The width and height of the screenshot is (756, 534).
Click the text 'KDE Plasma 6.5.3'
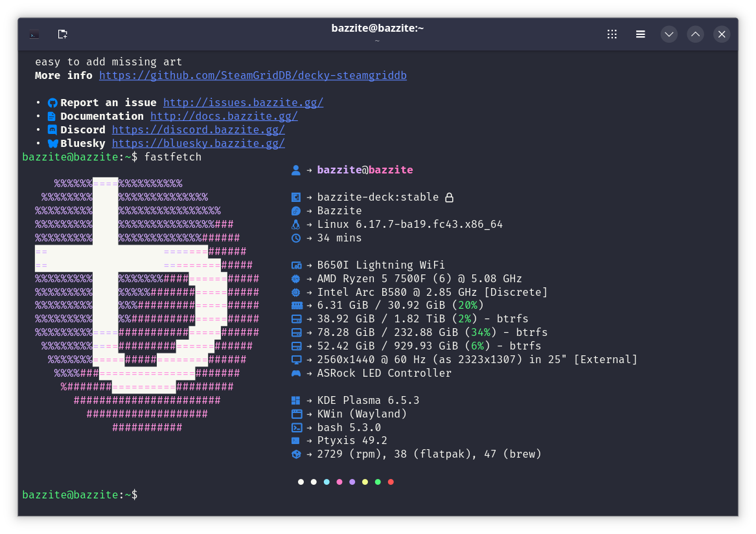point(369,401)
